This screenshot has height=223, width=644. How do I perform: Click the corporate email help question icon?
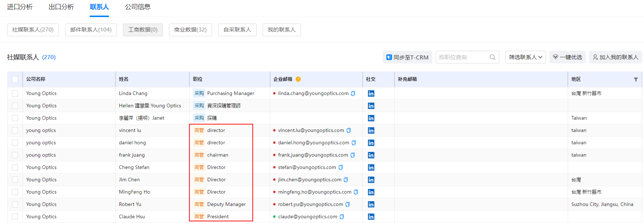point(298,79)
